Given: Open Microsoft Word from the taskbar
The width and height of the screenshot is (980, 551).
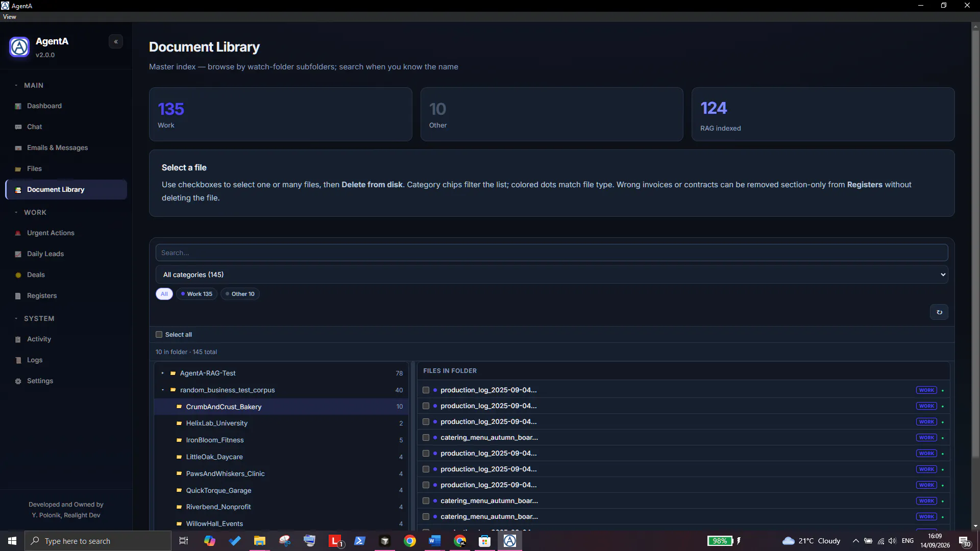Looking at the screenshot, I should point(434,541).
